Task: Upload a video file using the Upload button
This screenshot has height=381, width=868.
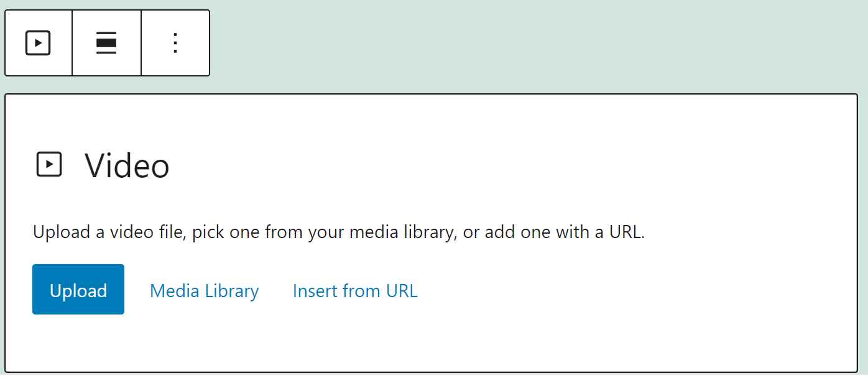Action: point(78,290)
